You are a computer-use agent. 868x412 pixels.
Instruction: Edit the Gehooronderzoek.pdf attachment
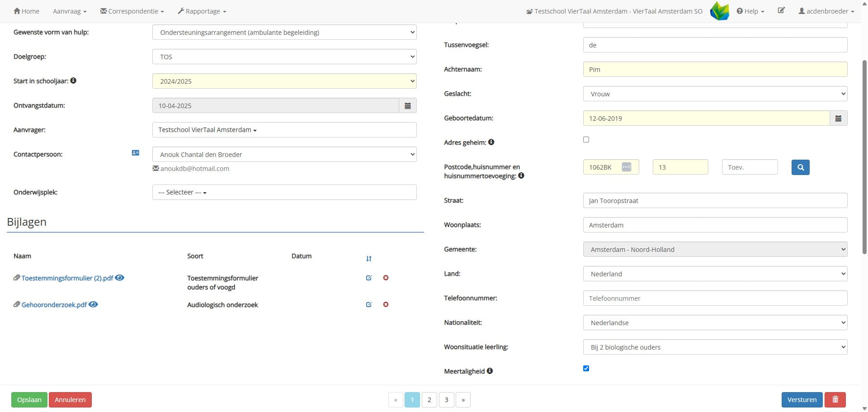point(369,304)
